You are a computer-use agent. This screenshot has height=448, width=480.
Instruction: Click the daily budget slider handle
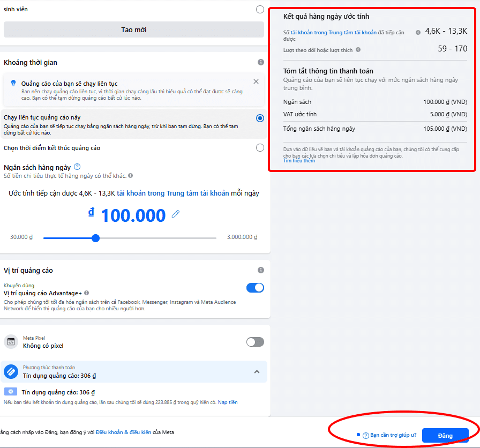[95, 238]
